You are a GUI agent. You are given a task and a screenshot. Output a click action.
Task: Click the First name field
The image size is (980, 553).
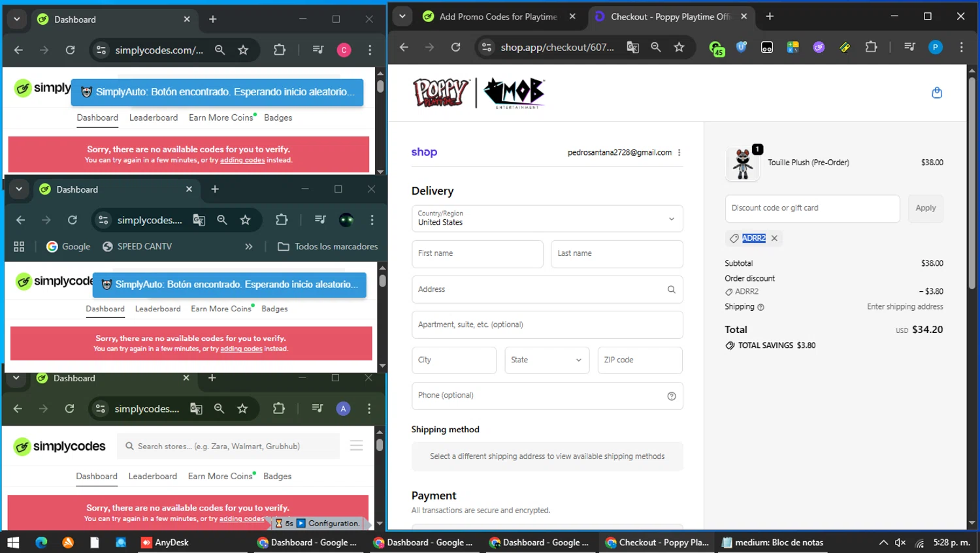477,254
